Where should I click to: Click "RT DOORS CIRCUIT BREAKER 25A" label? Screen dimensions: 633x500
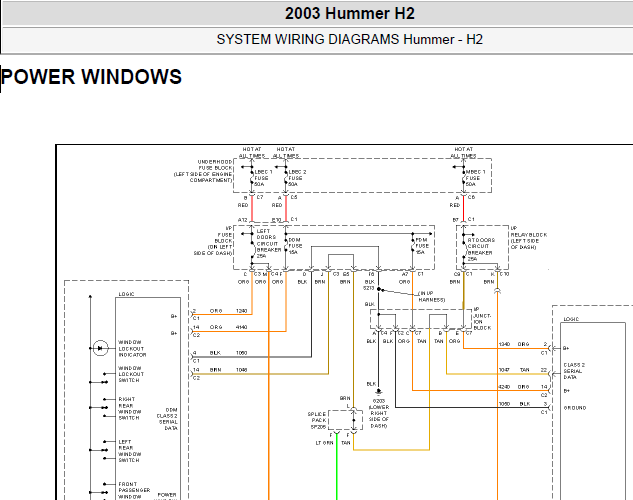coord(481,249)
